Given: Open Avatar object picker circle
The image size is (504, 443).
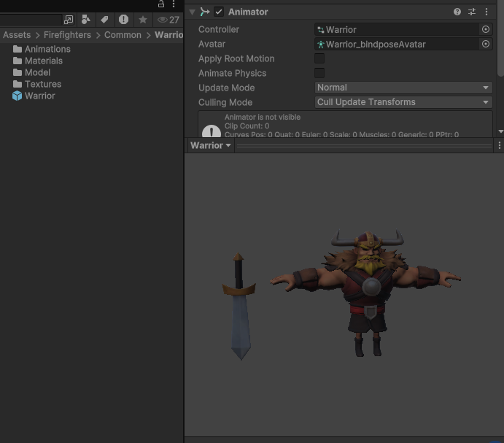Looking at the screenshot, I should (x=486, y=44).
